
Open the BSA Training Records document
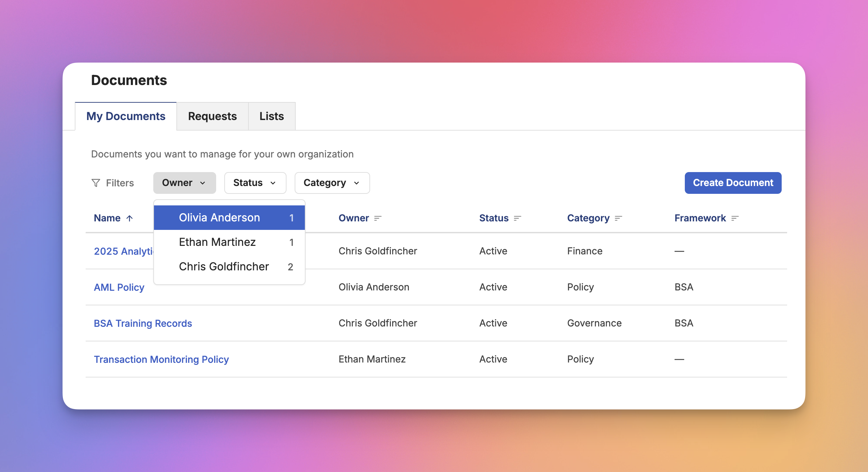(143, 323)
